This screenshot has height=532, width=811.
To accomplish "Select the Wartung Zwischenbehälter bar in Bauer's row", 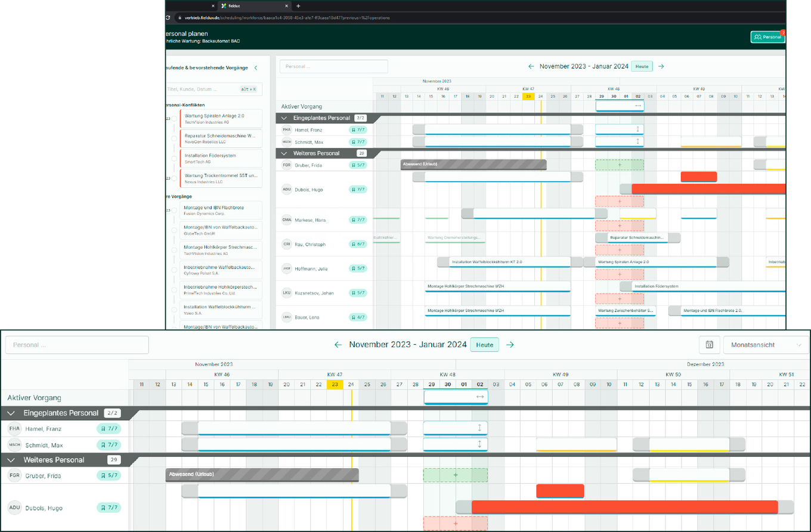I will pyautogui.click(x=625, y=311).
